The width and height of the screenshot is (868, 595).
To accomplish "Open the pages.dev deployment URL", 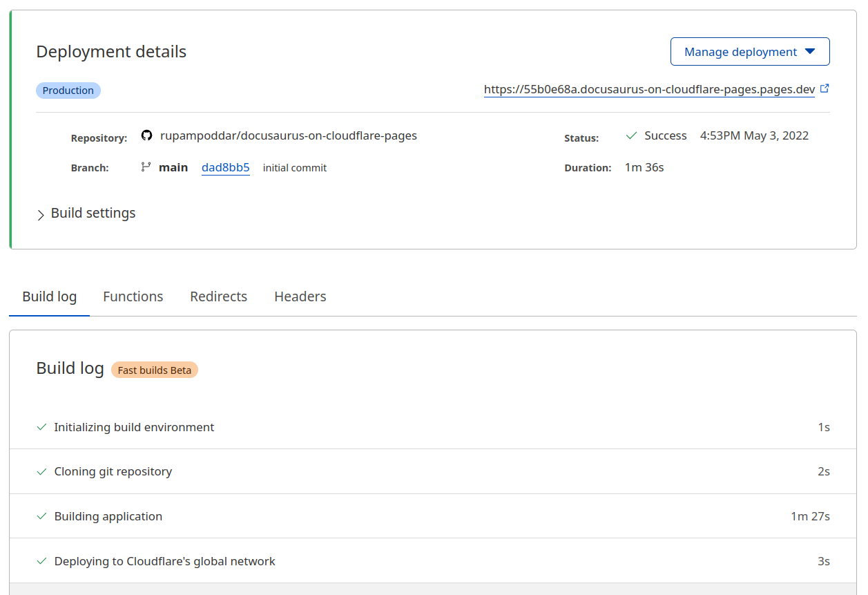I will 648,90.
